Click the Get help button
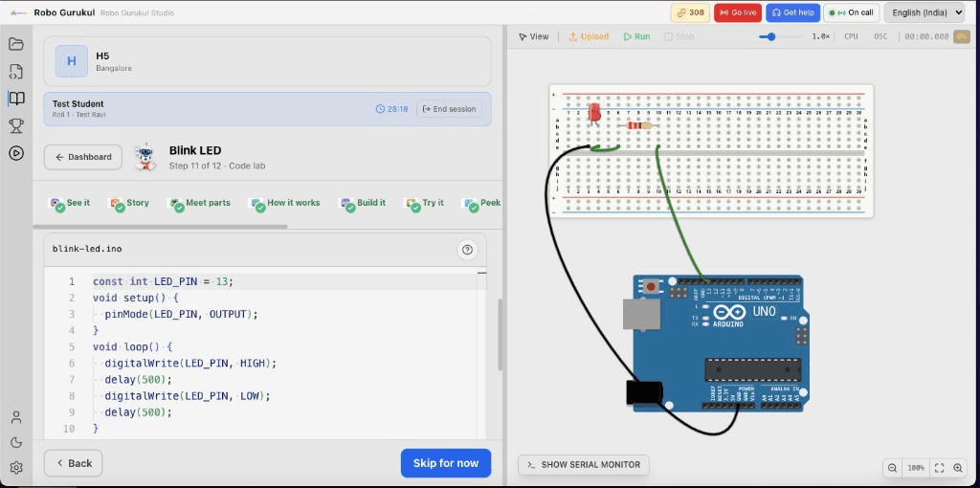This screenshot has height=488, width=980. click(x=792, y=12)
